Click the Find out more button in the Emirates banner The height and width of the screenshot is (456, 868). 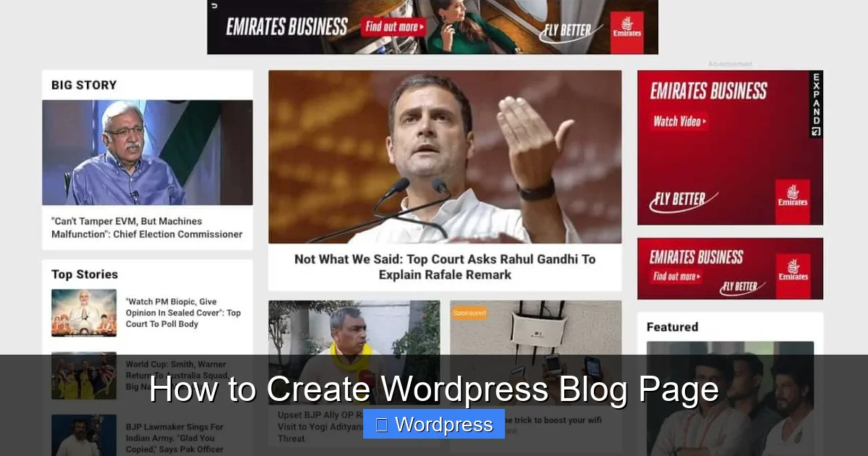[x=392, y=26]
